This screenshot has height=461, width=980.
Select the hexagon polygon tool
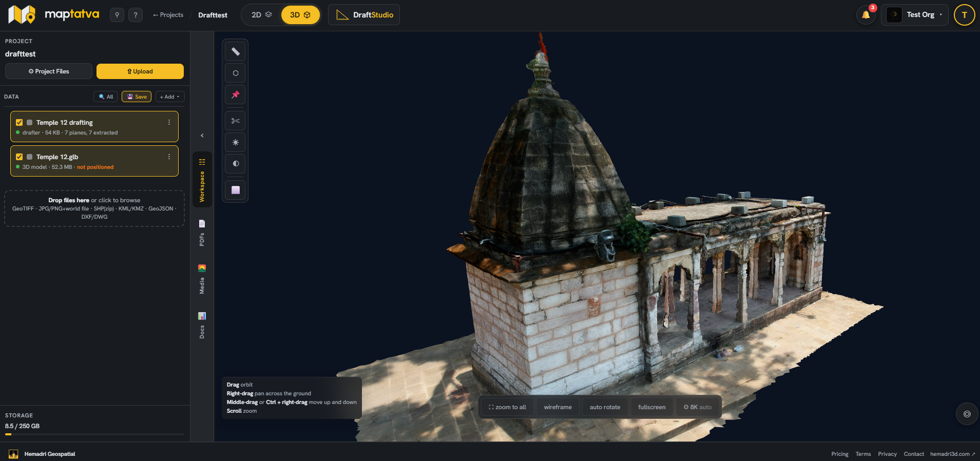[x=235, y=73]
